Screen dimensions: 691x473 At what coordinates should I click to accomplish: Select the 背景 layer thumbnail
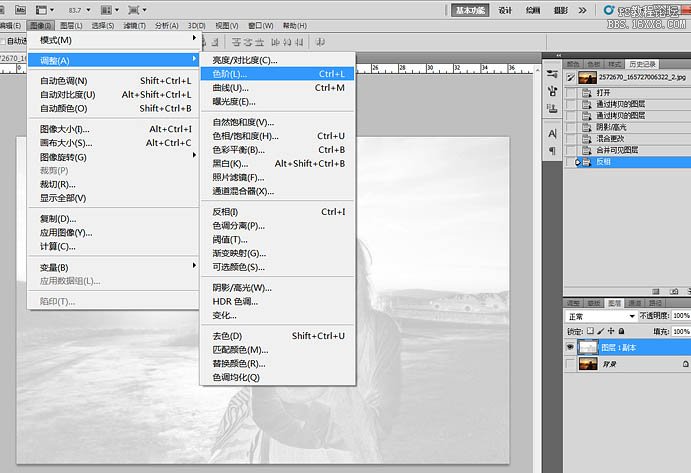coord(588,364)
